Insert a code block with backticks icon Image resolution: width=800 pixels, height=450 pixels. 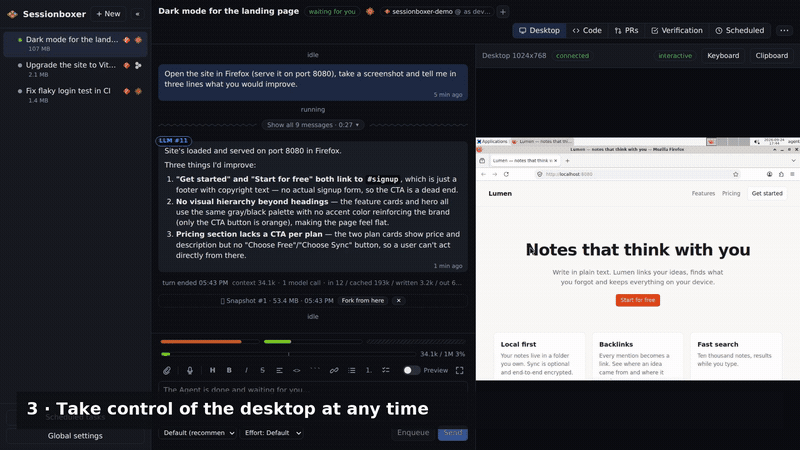pyautogui.click(x=315, y=370)
